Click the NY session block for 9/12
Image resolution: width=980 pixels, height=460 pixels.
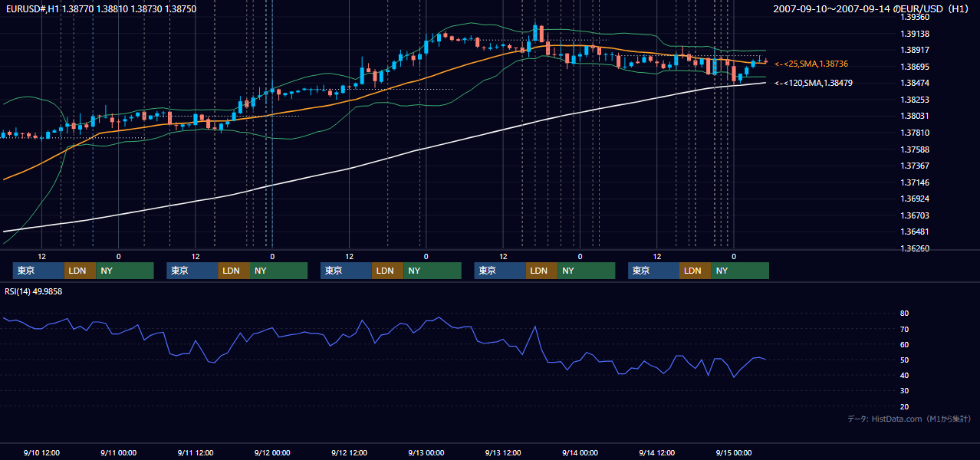pyautogui.click(x=432, y=271)
